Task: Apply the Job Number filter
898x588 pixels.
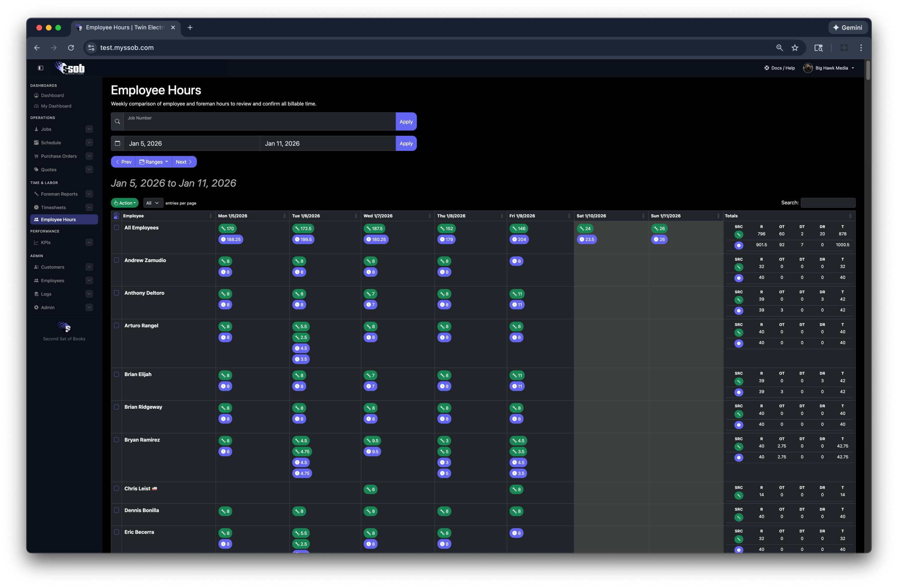Action: coord(406,121)
